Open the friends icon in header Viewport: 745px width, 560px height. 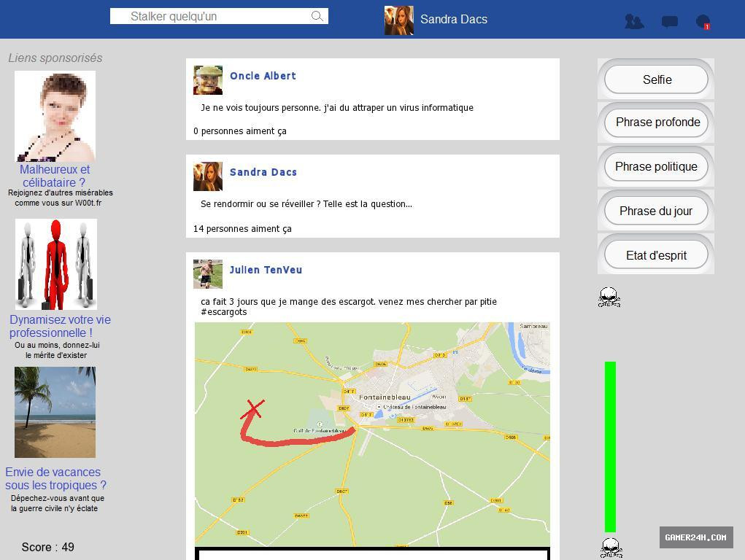[x=634, y=21]
